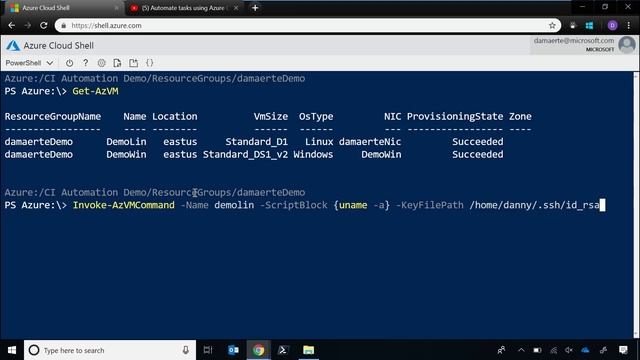Show hidden system tray icons chevron
The width and height of the screenshot is (640, 360).
(521, 350)
